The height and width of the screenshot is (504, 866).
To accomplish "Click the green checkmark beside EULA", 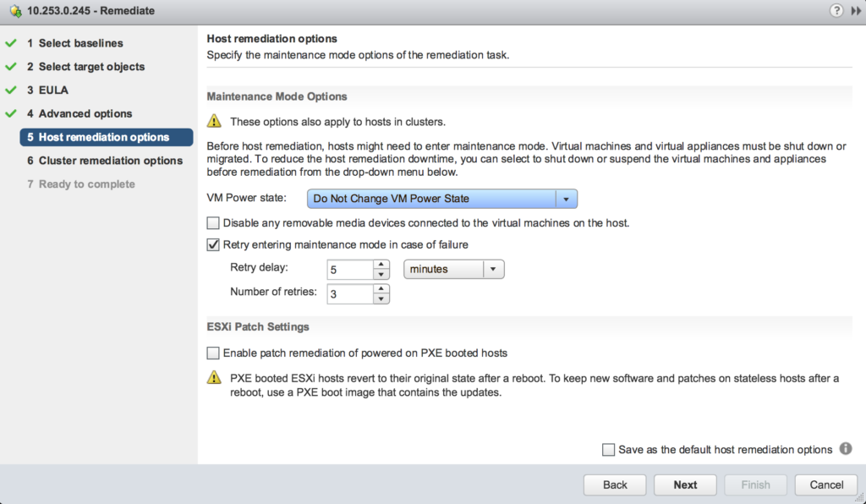I will coord(10,90).
